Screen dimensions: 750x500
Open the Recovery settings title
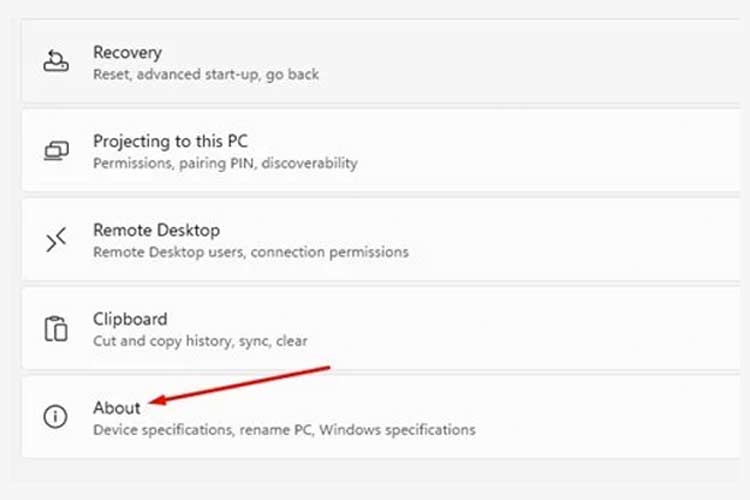(x=127, y=52)
